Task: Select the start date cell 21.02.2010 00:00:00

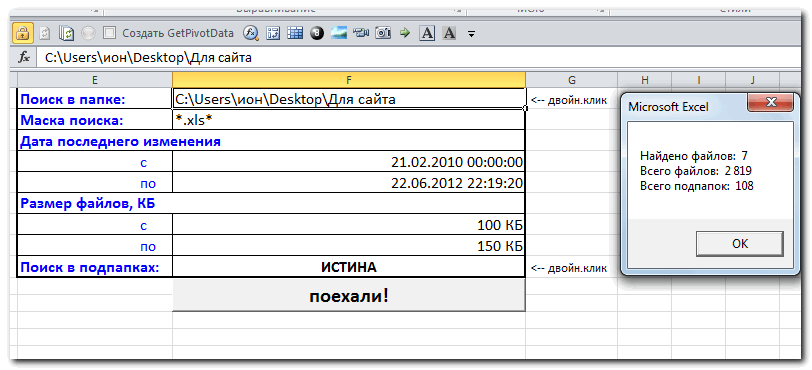Action: 349,162
